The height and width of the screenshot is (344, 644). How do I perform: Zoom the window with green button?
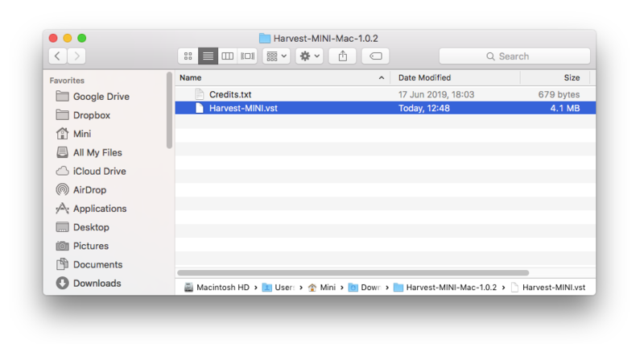pos(82,38)
